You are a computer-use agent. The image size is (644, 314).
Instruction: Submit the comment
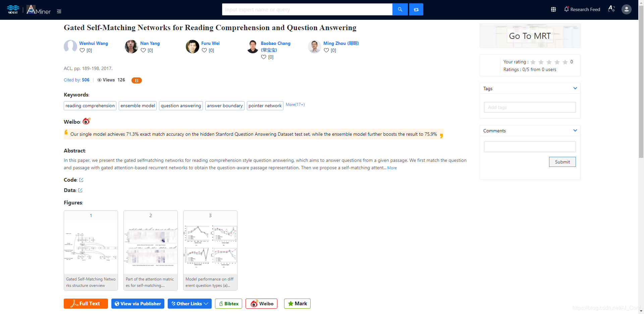[562, 162]
